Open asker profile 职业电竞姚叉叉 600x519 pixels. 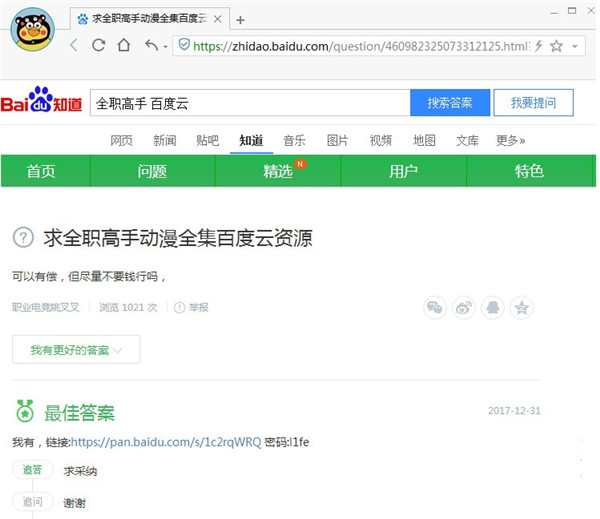click(x=46, y=307)
